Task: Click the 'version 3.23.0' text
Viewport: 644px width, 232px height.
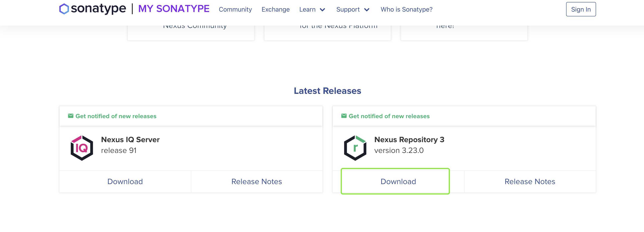Action: coord(399,151)
